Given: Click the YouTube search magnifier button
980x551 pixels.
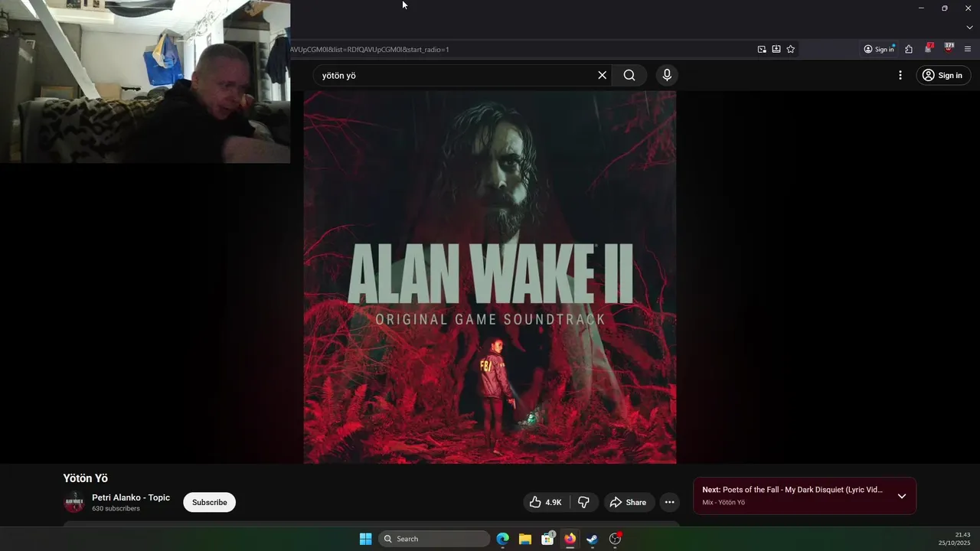Looking at the screenshot, I should tap(629, 75).
